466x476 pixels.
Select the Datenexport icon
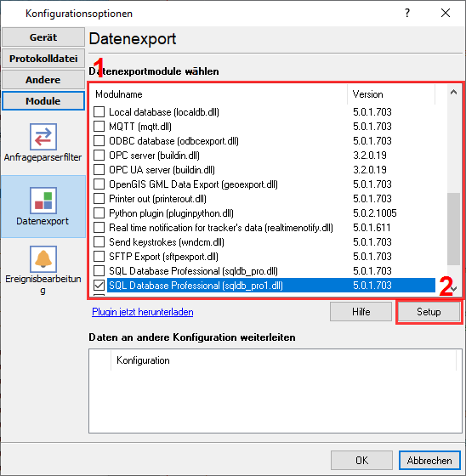coord(43,201)
